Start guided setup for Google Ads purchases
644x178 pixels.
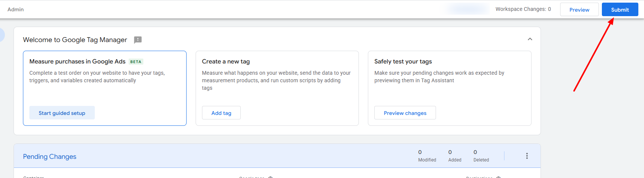point(62,113)
